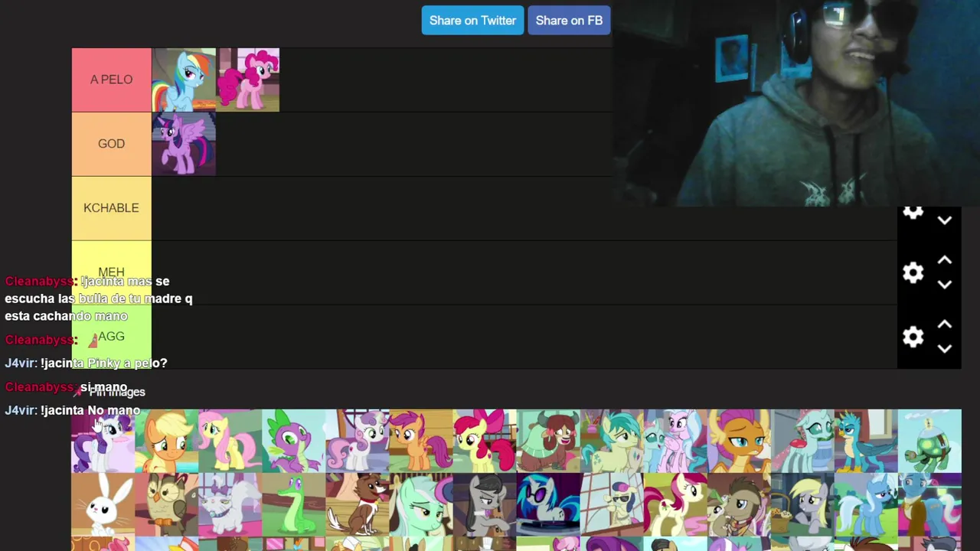Pick the mint green Lyra image
This screenshot has width=980, height=551.
(x=420, y=504)
